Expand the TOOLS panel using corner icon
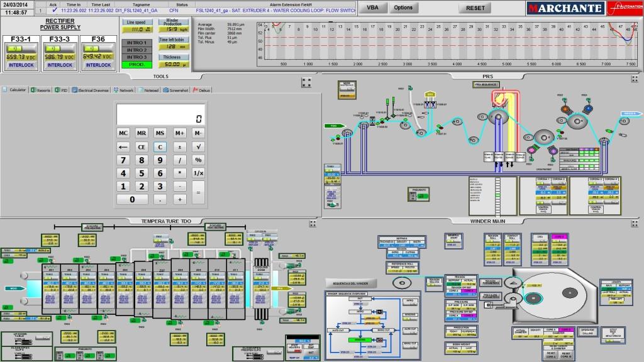644x362 pixels. 306,81
